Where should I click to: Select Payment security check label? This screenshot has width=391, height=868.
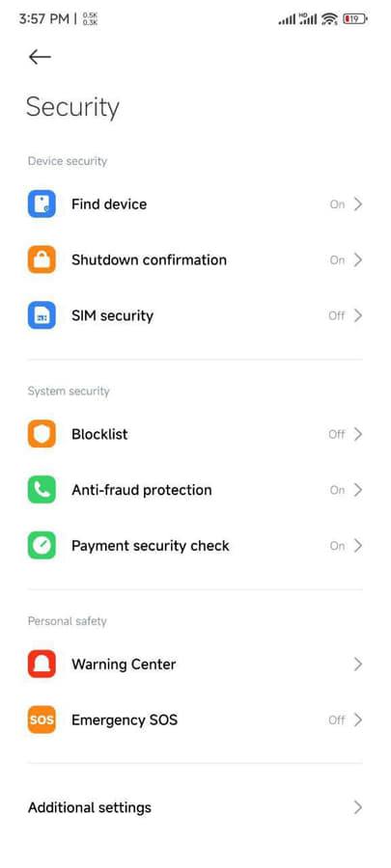coord(150,546)
